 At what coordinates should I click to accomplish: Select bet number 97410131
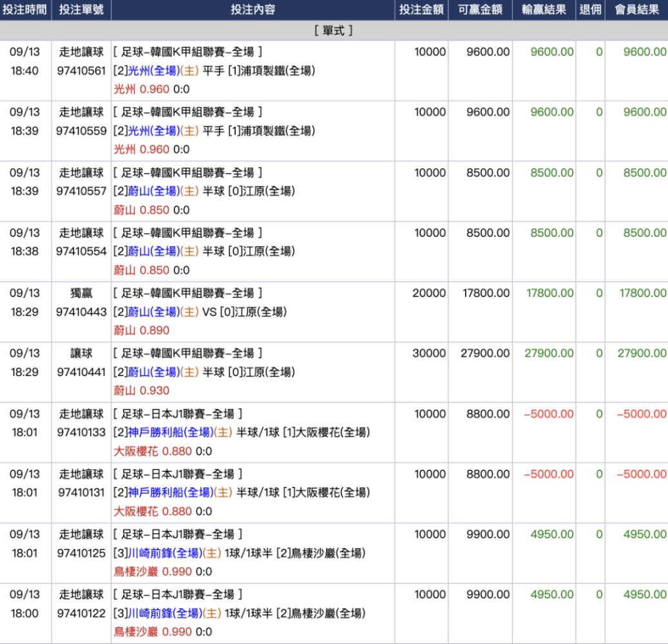tap(81, 493)
